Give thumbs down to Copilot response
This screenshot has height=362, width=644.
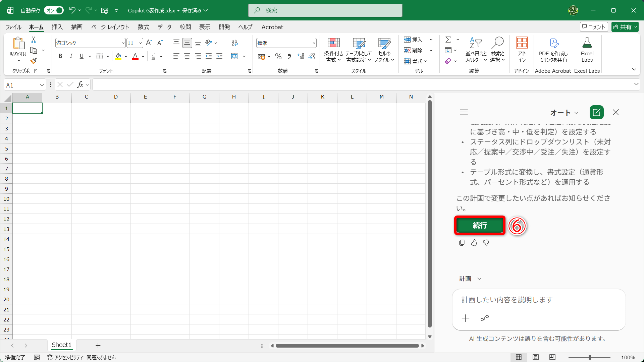click(486, 243)
